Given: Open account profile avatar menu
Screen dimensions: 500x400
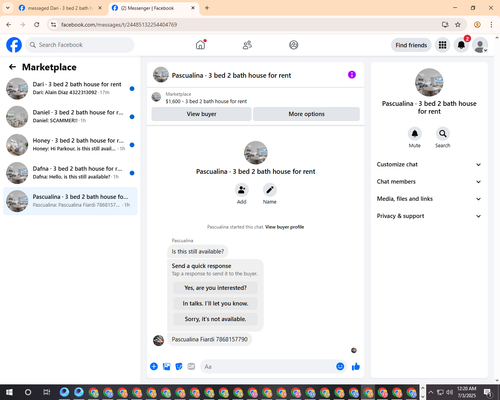Looking at the screenshot, I should coord(480,45).
